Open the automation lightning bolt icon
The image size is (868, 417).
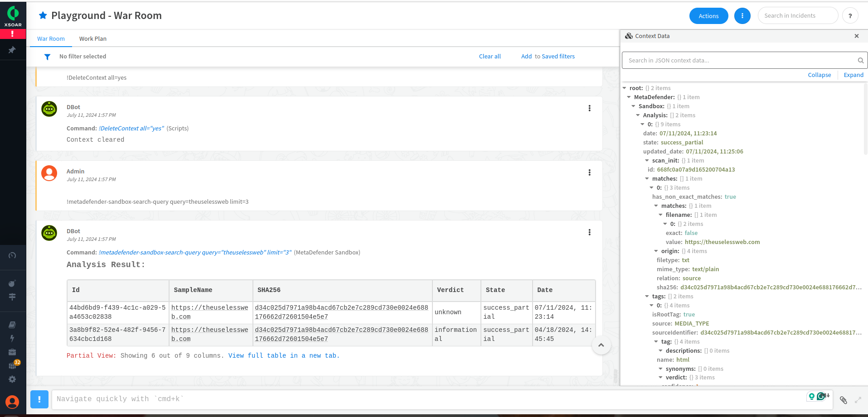12,338
